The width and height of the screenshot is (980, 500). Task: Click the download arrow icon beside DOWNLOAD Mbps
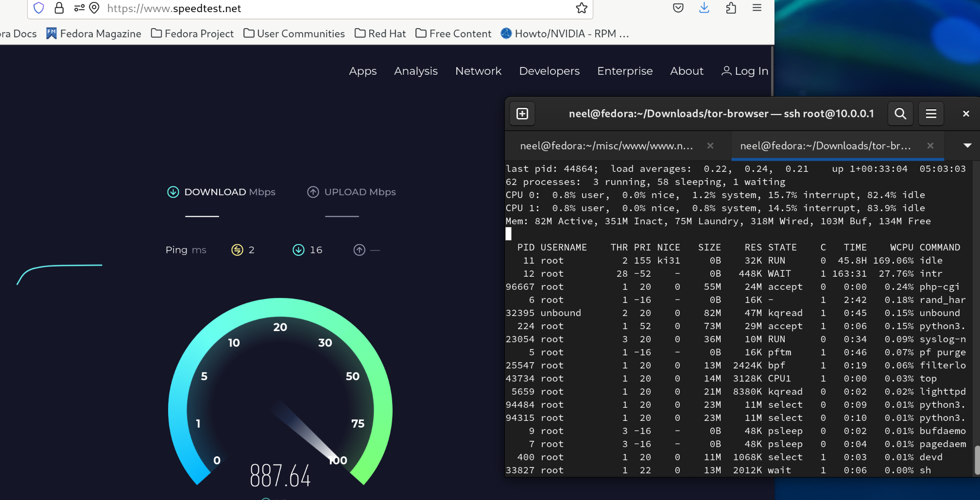point(173,192)
